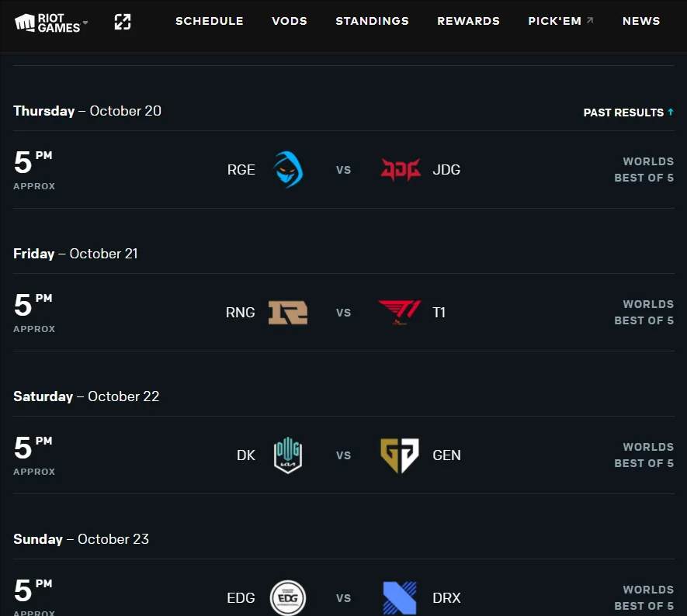Click the RNG team name label

[x=241, y=313]
